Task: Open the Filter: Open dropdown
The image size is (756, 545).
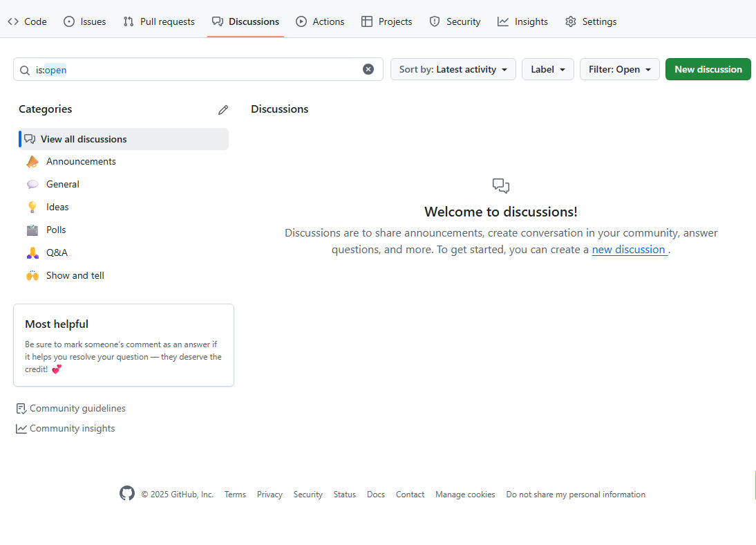Action: 619,69
